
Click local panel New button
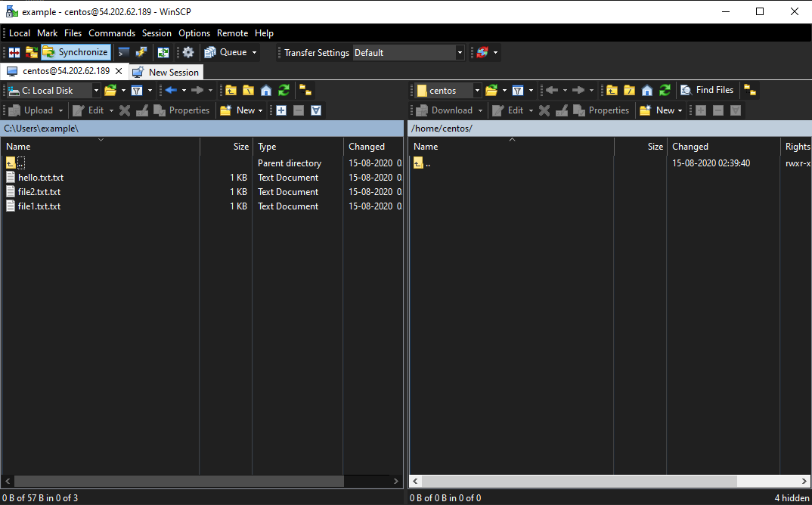[238, 110]
